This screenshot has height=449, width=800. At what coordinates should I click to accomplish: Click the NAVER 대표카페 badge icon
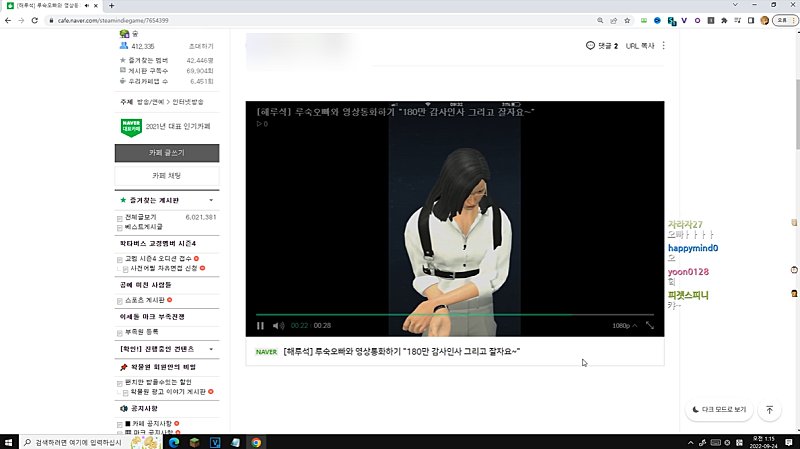click(131, 128)
